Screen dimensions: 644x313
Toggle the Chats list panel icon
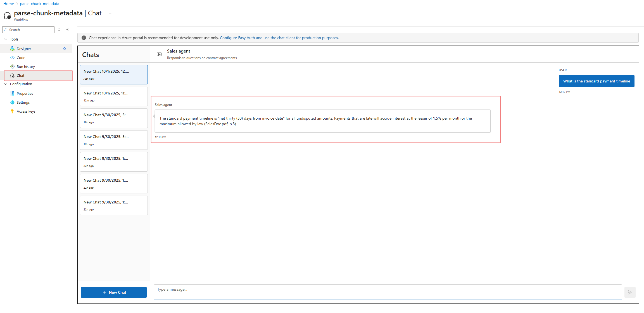tap(159, 54)
